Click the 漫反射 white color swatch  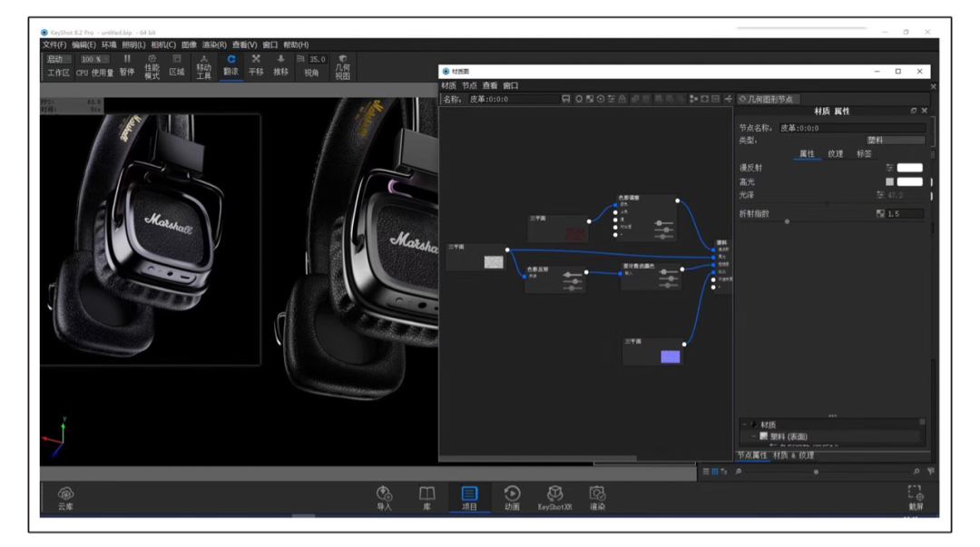click(x=909, y=168)
